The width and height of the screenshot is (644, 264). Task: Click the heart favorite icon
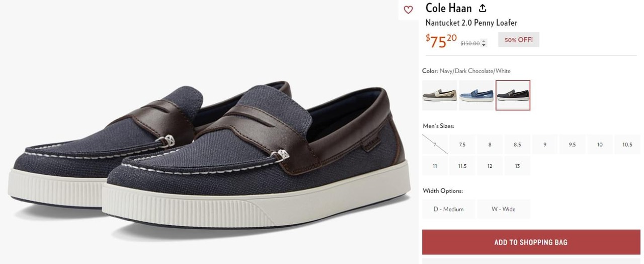pos(408,10)
